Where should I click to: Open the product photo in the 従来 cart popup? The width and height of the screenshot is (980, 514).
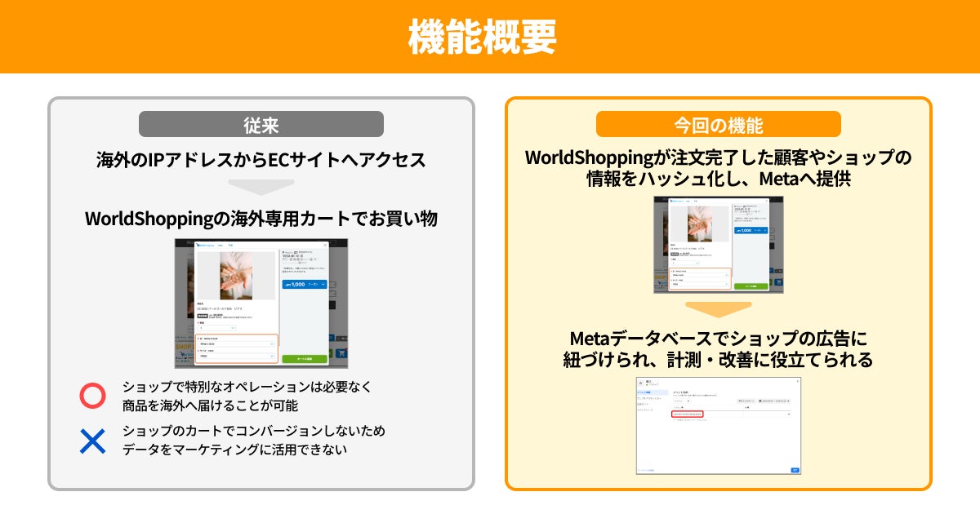coord(236,276)
